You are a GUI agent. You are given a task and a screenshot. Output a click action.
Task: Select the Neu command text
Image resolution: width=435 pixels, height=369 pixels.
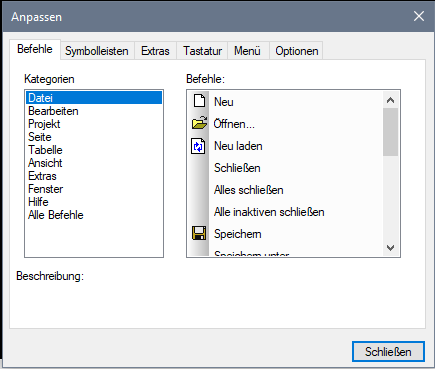click(x=224, y=102)
